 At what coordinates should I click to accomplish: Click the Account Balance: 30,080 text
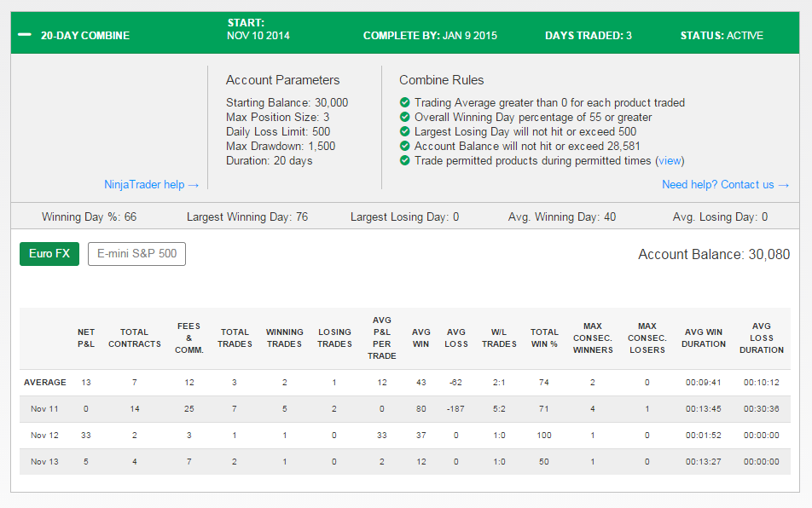714,255
